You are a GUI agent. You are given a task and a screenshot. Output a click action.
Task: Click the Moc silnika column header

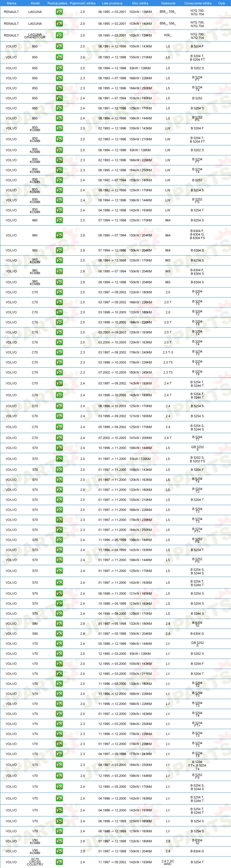click(140, 3)
